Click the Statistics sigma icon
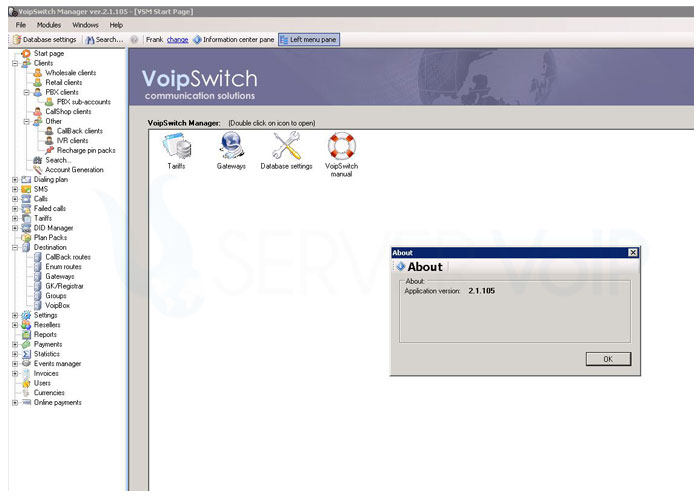The width and height of the screenshot is (700, 500). click(x=26, y=354)
